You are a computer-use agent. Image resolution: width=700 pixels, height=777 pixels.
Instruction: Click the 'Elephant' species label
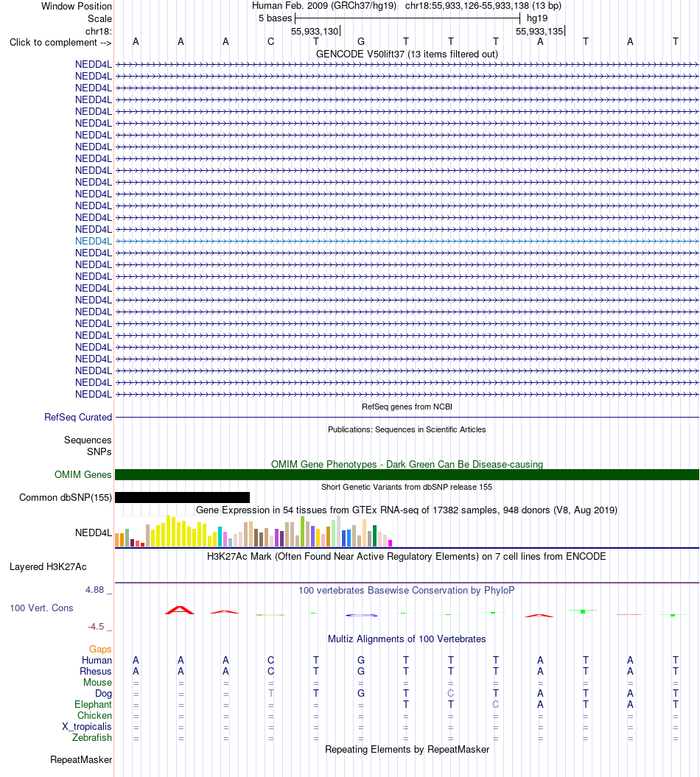(93, 705)
